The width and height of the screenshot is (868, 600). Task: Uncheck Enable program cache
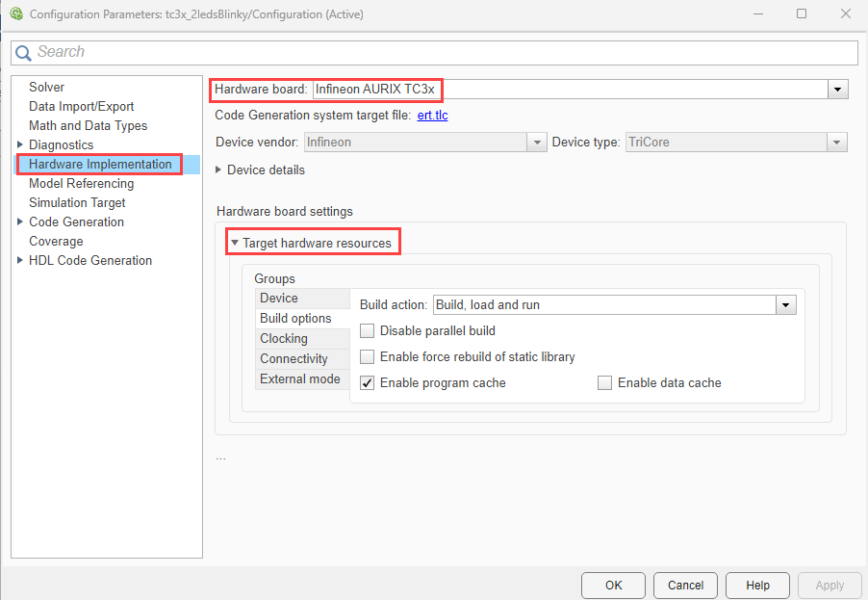click(368, 383)
